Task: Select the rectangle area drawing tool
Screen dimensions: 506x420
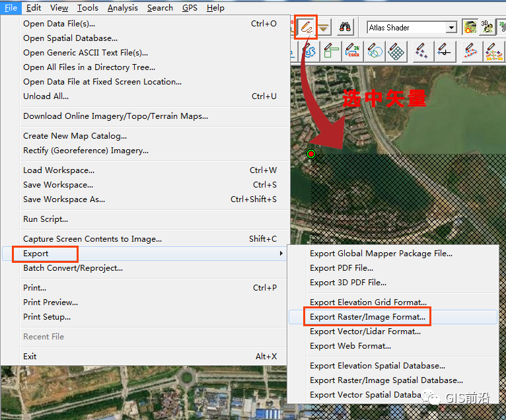Action: (331, 52)
